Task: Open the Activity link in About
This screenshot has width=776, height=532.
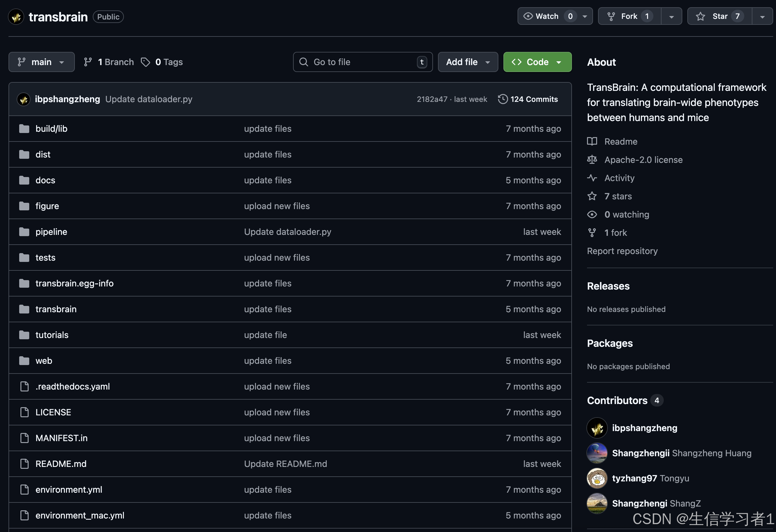Action: [619, 178]
